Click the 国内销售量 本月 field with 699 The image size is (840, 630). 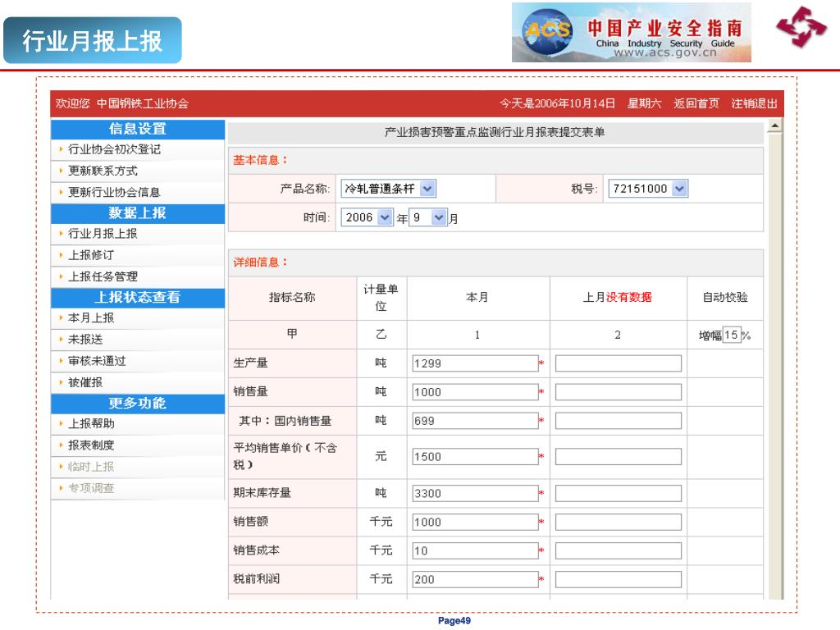click(x=475, y=421)
